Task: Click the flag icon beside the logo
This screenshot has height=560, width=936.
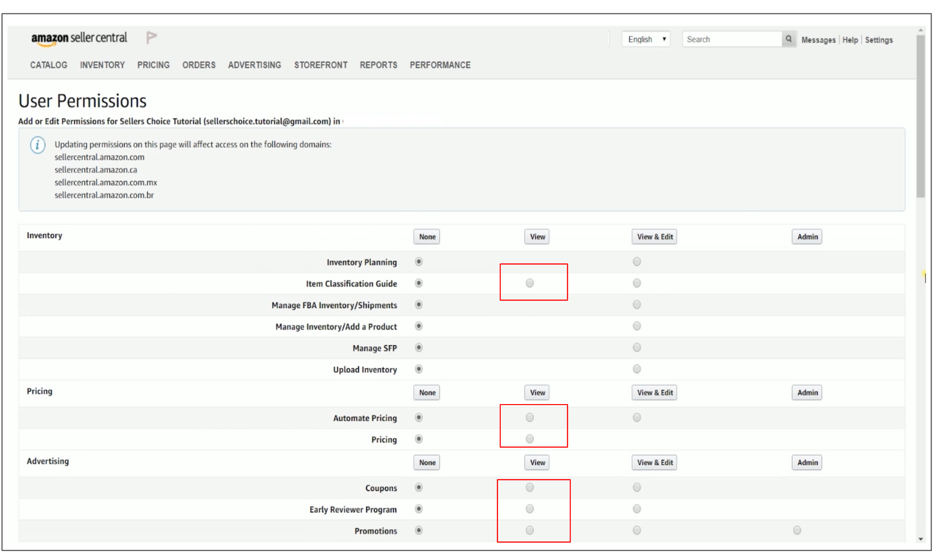Action: (152, 38)
